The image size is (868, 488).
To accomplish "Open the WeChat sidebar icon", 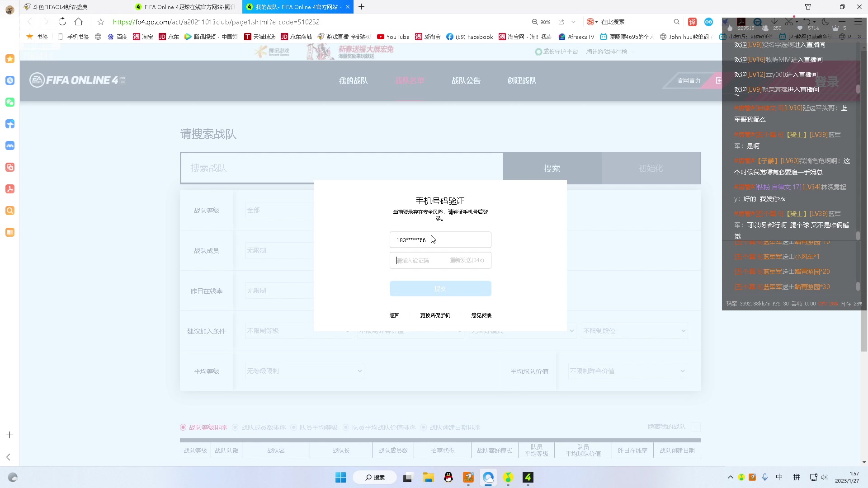I will (x=10, y=102).
